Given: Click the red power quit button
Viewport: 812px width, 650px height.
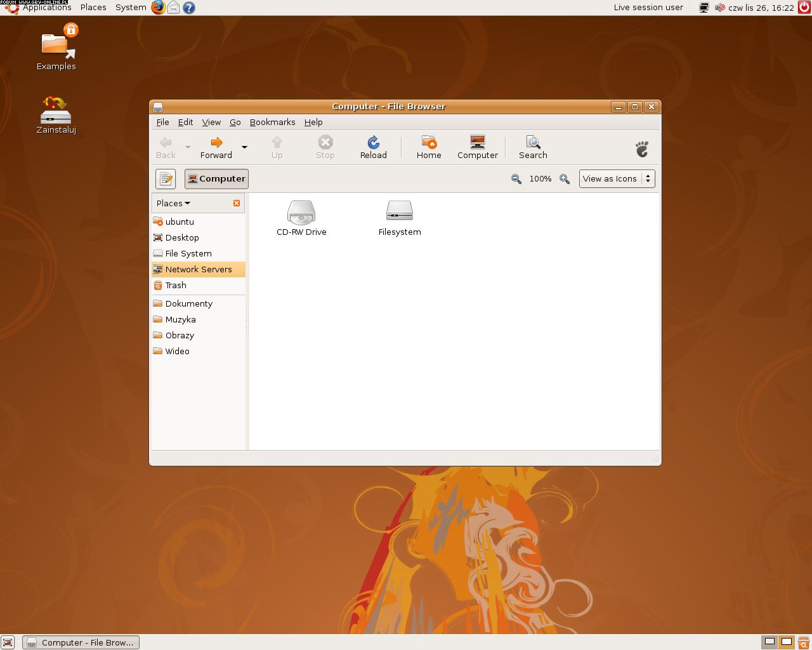Looking at the screenshot, I should [804, 8].
